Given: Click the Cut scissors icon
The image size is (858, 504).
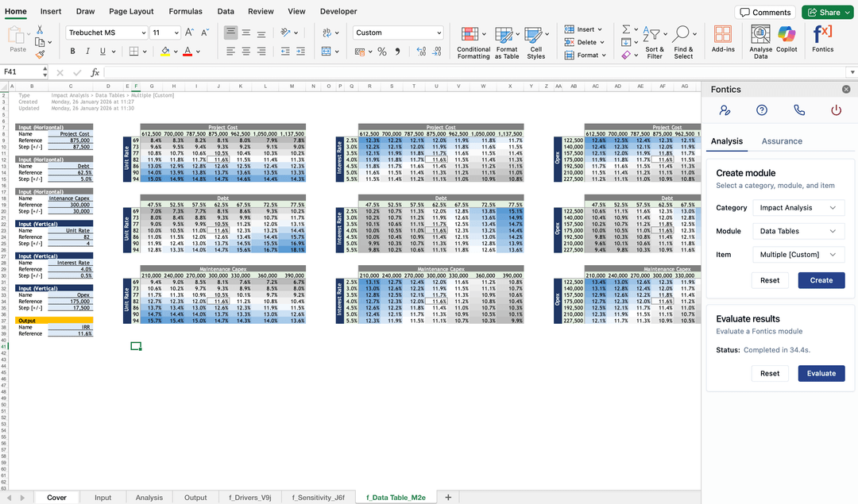Looking at the screenshot, I should pos(40,30).
